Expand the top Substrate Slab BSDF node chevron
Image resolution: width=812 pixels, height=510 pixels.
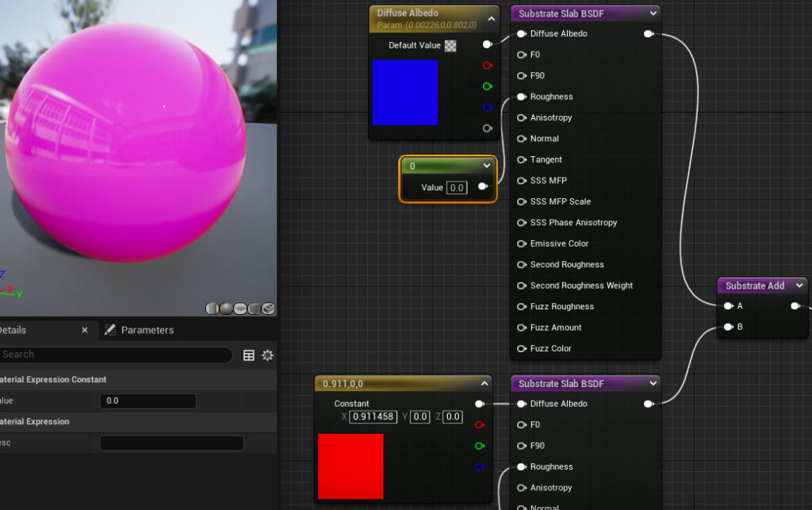pos(653,13)
